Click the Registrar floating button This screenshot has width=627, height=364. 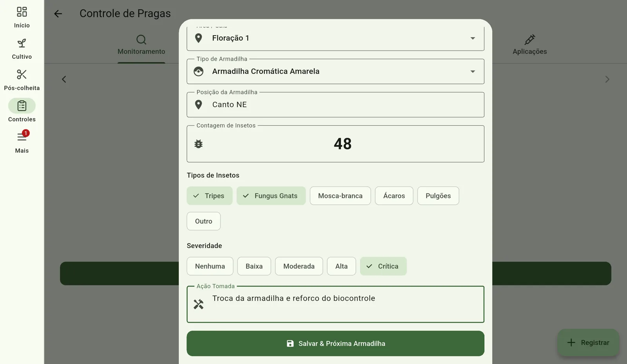pos(588,342)
